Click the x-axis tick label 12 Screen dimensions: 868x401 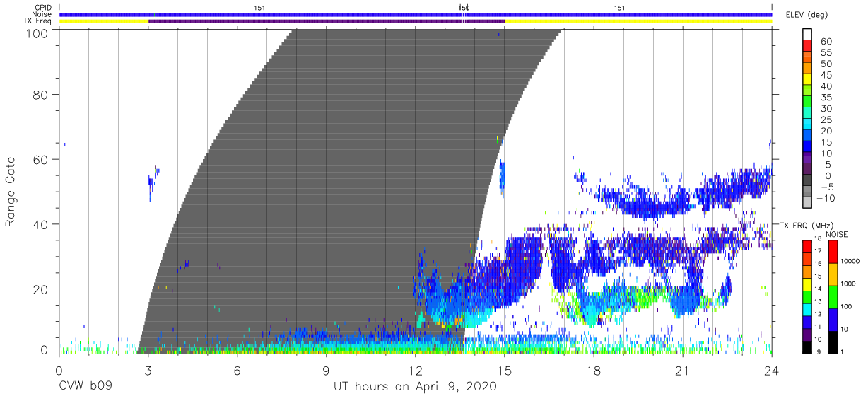(x=416, y=371)
